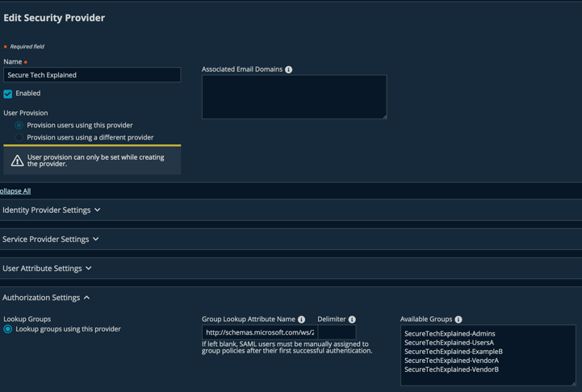Expand User Attribute Settings section
Image resolution: width=582 pixels, height=392 pixels.
(x=47, y=268)
